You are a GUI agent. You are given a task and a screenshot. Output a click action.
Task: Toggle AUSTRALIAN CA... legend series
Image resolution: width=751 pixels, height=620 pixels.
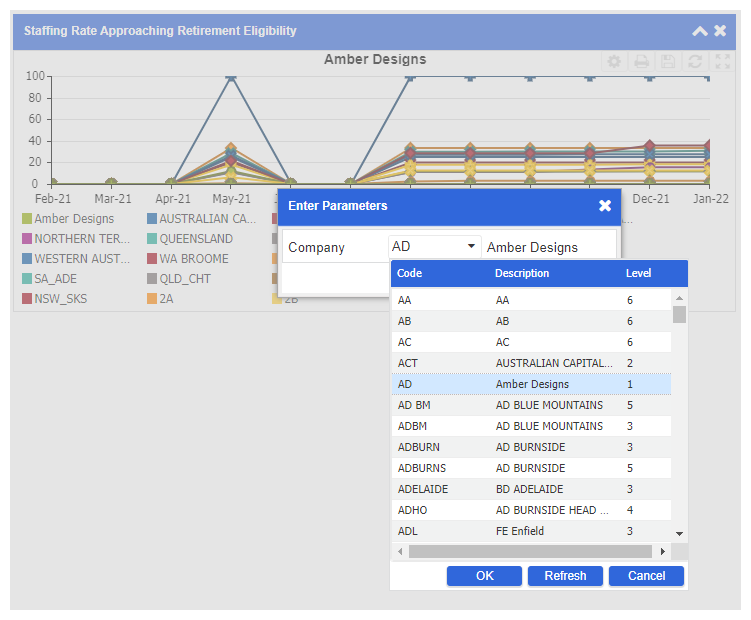pyautogui.click(x=202, y=219)
